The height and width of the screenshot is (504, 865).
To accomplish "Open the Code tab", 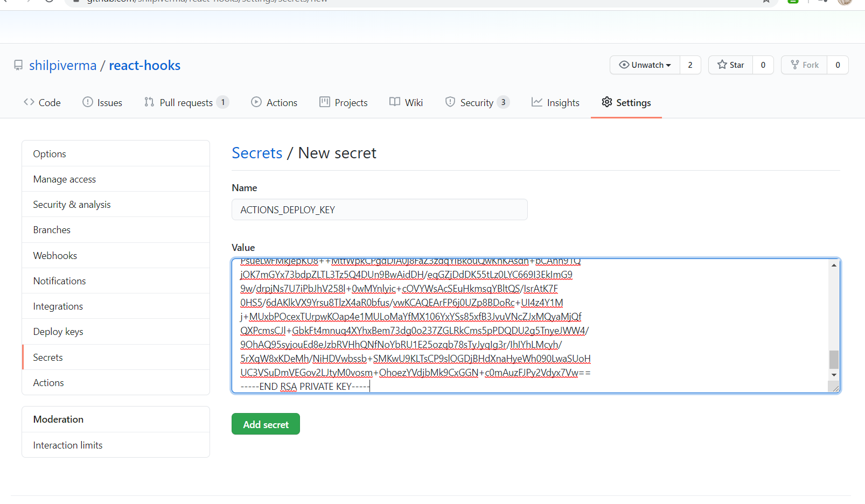I will pos(42,102).
